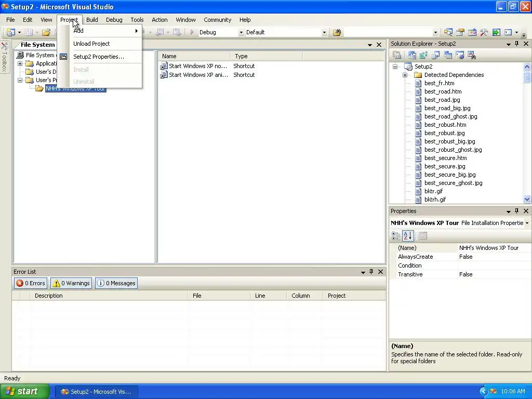Switch Properties grid to Categorized view
The height and width of the screenshot is (399, 532).
point(395,236)
